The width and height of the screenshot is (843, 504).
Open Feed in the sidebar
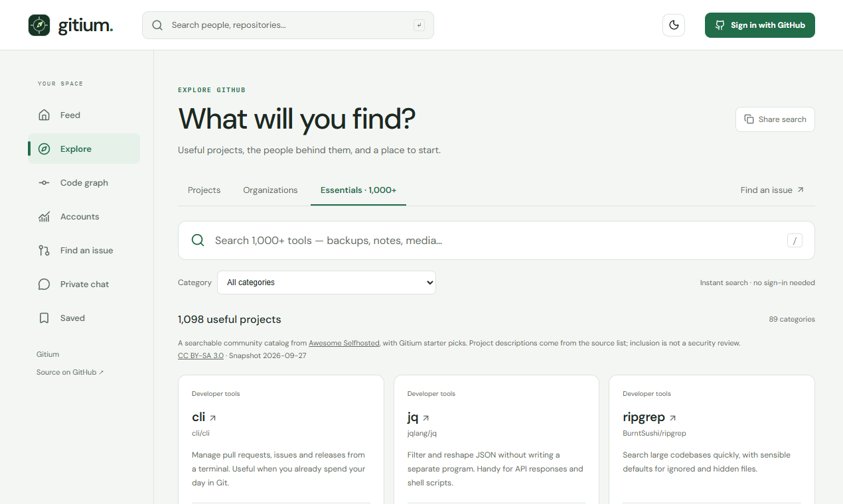[x=84, y=115]
